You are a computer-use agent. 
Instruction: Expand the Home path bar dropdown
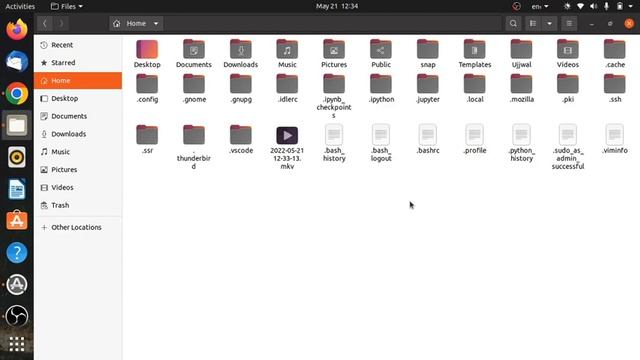click(x=156, y=23)
